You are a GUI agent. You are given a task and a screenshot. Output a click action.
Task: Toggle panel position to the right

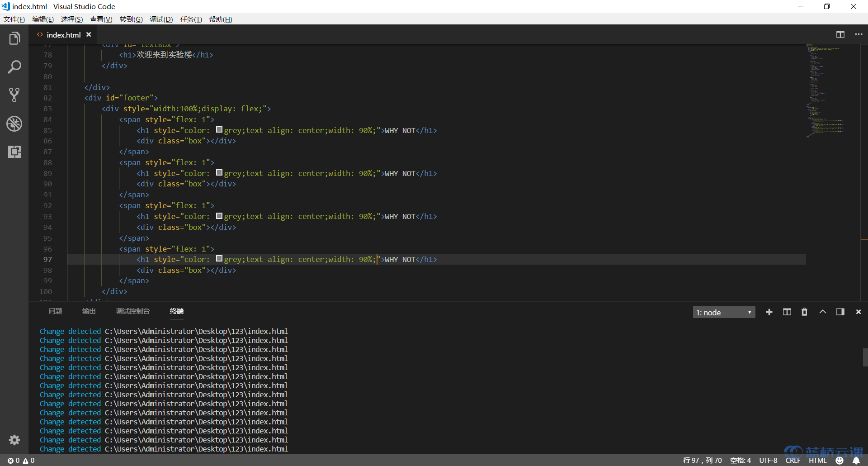840,312
